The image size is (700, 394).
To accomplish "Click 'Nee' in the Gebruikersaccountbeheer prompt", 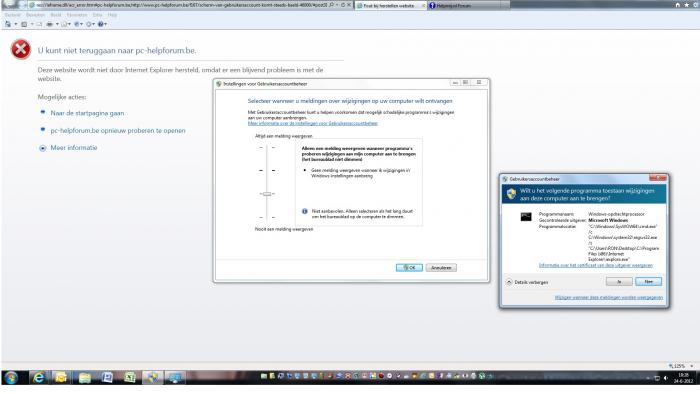I will coord(648,282).
